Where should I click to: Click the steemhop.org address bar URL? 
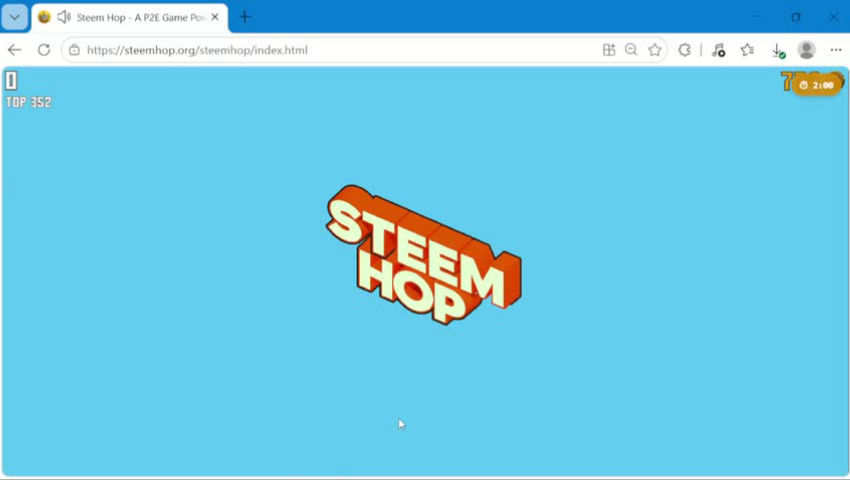[x=197, y=50]
